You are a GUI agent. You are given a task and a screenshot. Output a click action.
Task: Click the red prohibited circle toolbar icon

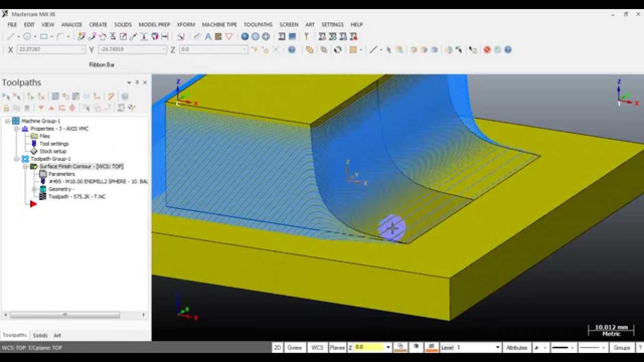(487, 50)
